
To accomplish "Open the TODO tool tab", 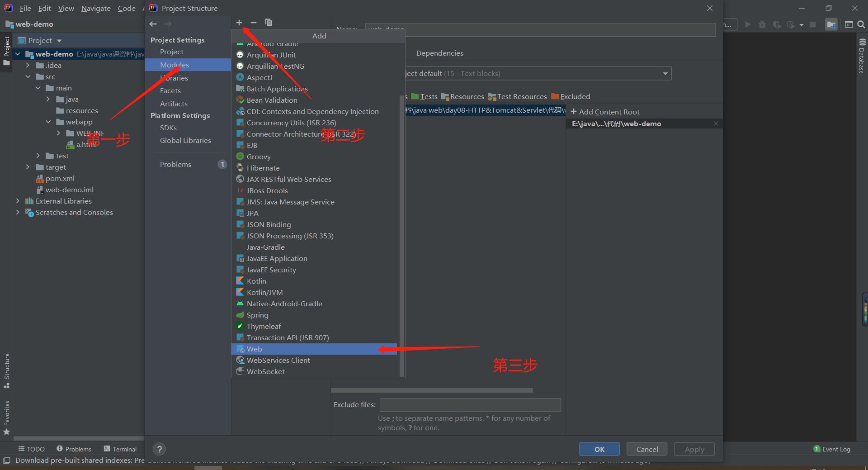I will (32, 449).
